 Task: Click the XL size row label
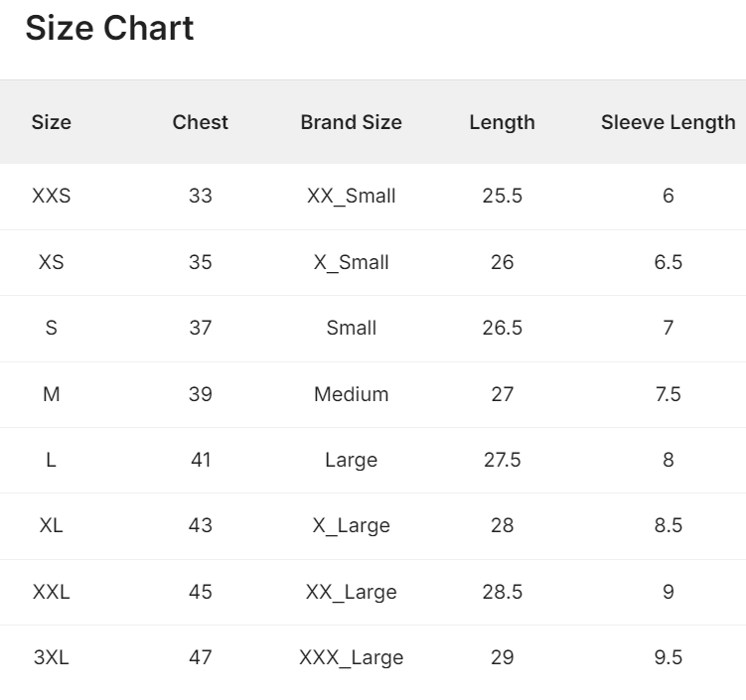(x=52, y=525)
